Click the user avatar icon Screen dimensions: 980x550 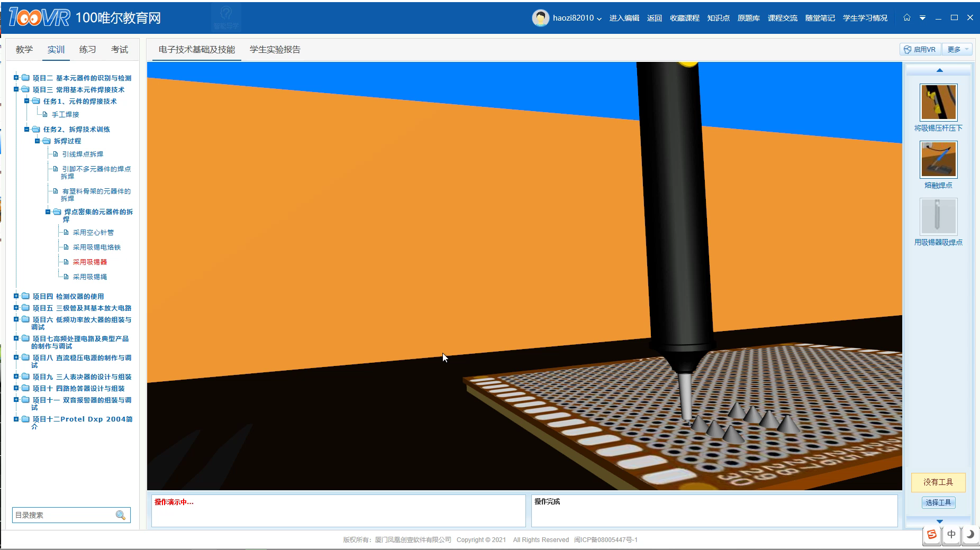pyautogui.click(x=540, y=18)
